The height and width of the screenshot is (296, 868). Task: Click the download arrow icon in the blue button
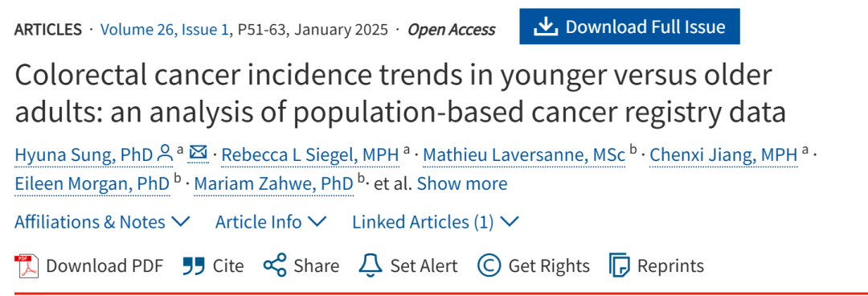click(545, 26)
